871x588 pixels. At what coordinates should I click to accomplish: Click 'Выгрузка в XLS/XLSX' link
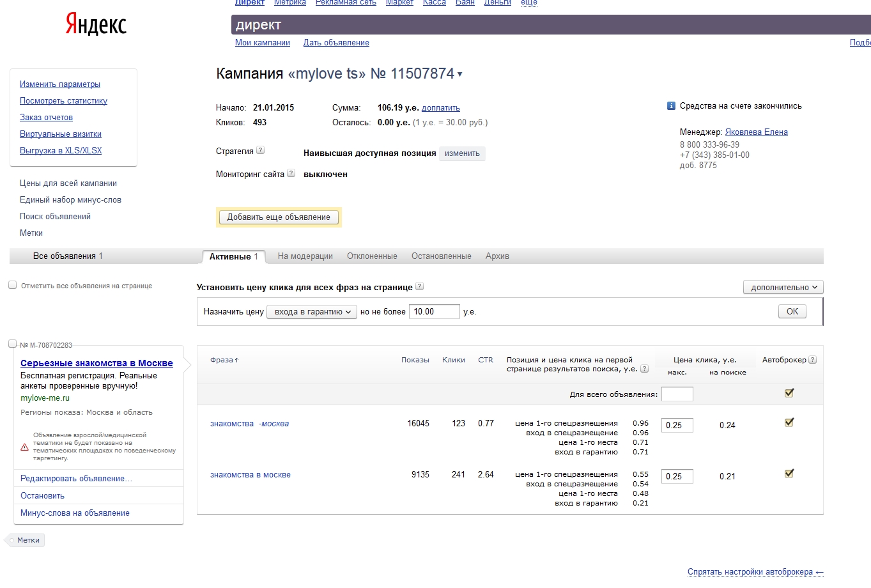[x=61, y=151]
